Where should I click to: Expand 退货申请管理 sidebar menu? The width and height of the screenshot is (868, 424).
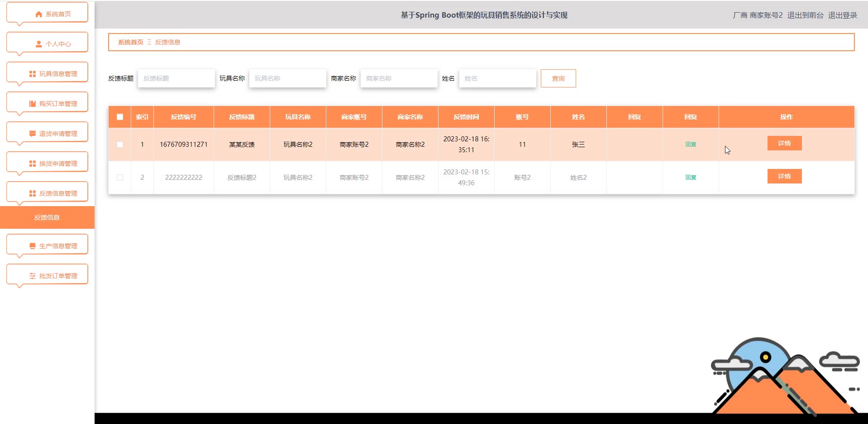point(47,132)
